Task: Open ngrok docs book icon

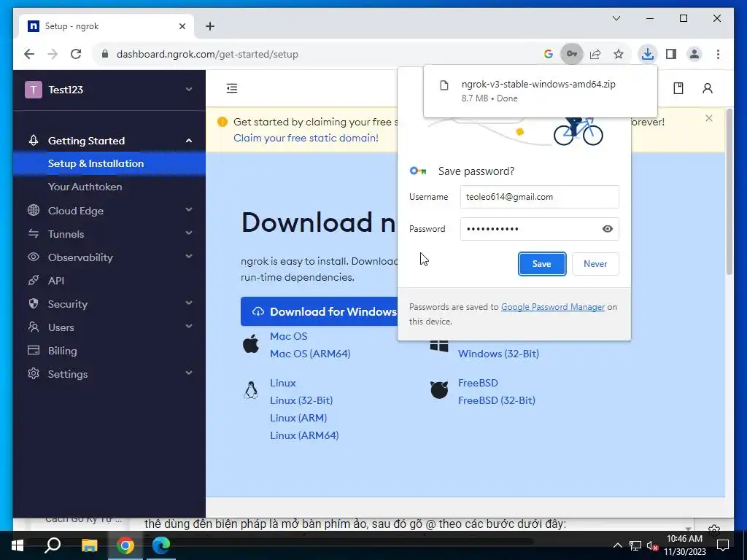Action: (x=678, y=88)
